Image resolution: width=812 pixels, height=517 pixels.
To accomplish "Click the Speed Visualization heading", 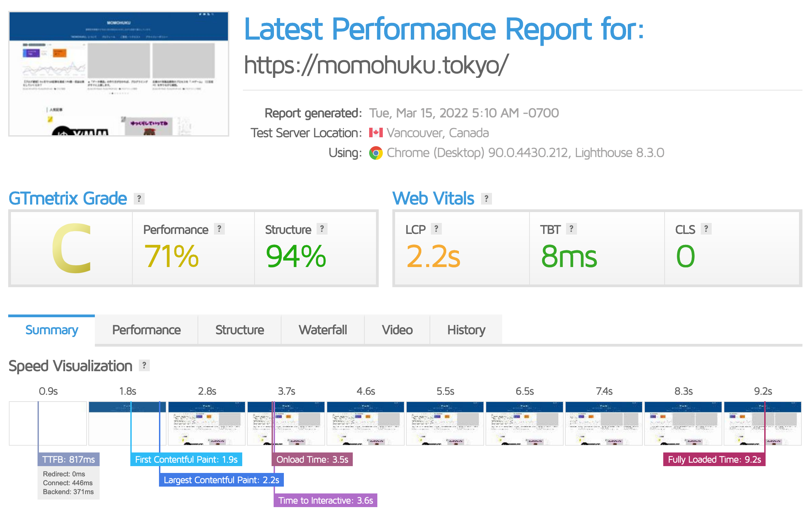I will 70,366.
